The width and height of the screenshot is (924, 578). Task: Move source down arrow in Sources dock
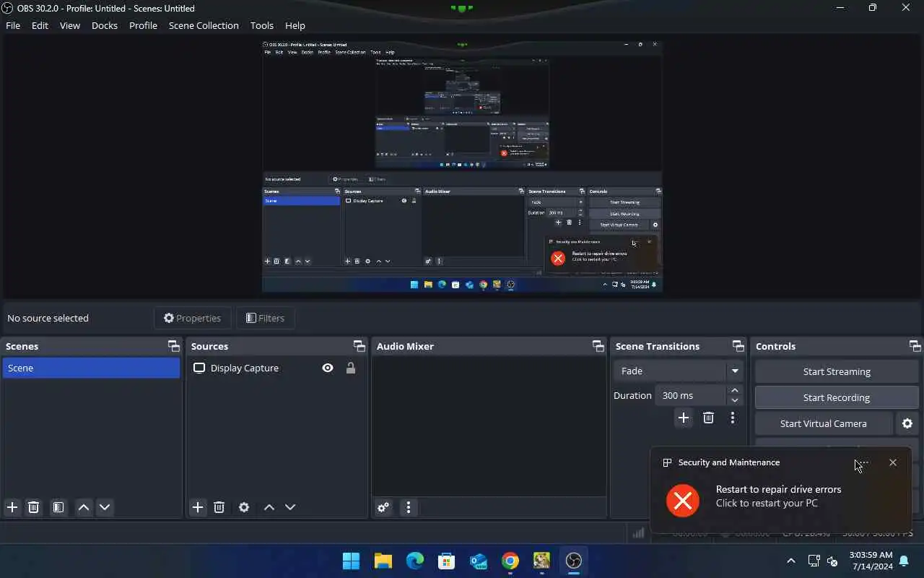coord(290,507)
